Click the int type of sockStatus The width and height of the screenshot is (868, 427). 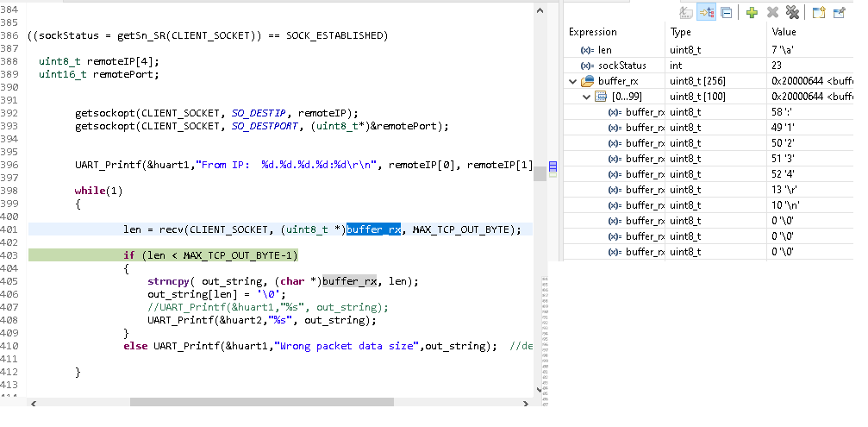click(x=676, y=66)
